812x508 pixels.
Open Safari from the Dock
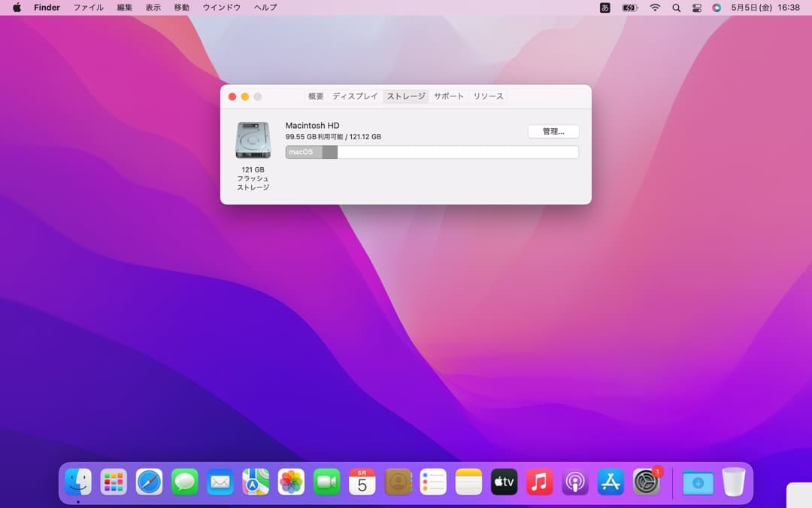pos(149,482)
